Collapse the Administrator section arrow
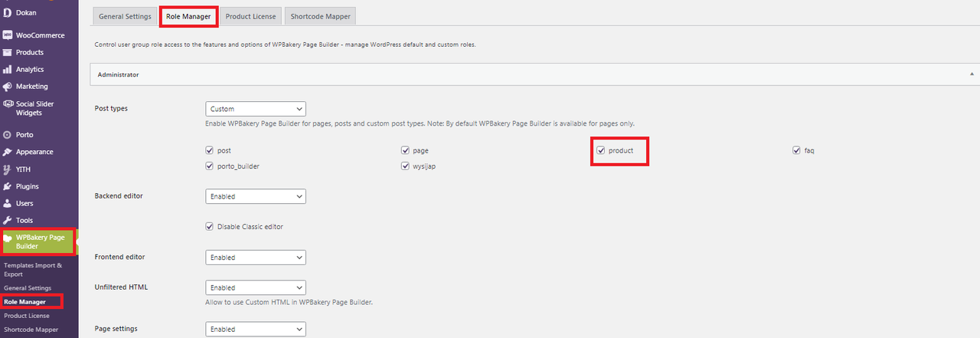Screen dimensions: 980x338 click(x=972, y=74)
